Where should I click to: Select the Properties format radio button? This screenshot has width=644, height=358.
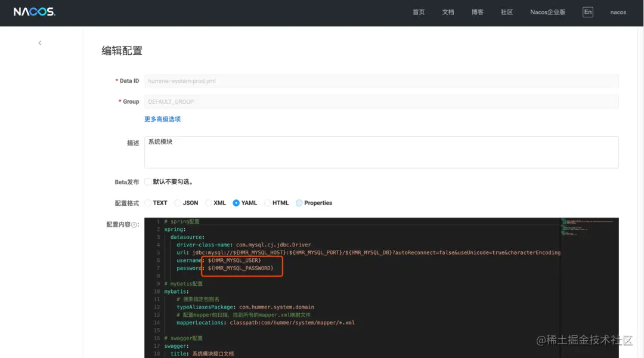(299, 203)
